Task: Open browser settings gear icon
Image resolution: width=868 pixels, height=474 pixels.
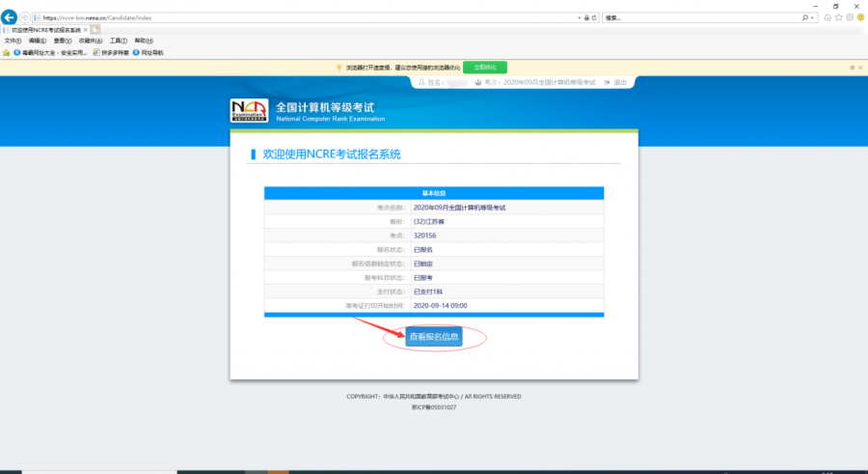Action: coord(850,17)
